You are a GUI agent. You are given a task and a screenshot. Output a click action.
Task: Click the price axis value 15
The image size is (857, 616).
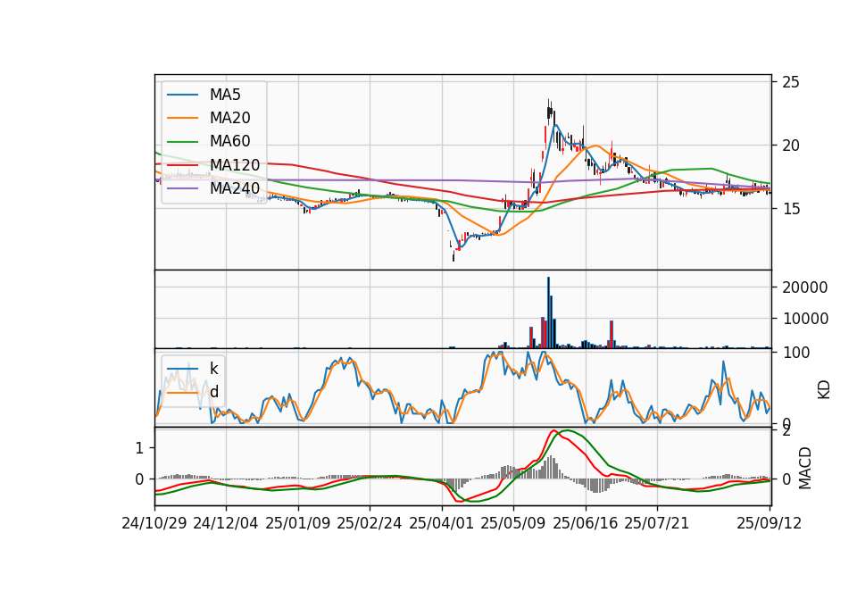click(791, 209)
